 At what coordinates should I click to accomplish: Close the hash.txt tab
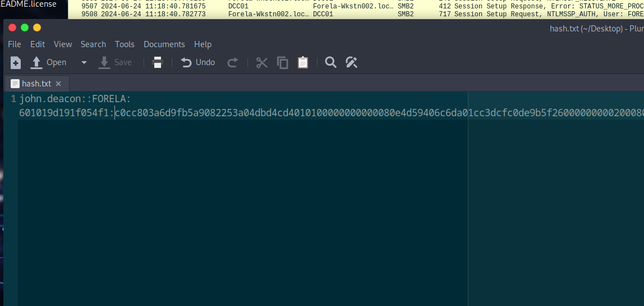tap(58, 84)
